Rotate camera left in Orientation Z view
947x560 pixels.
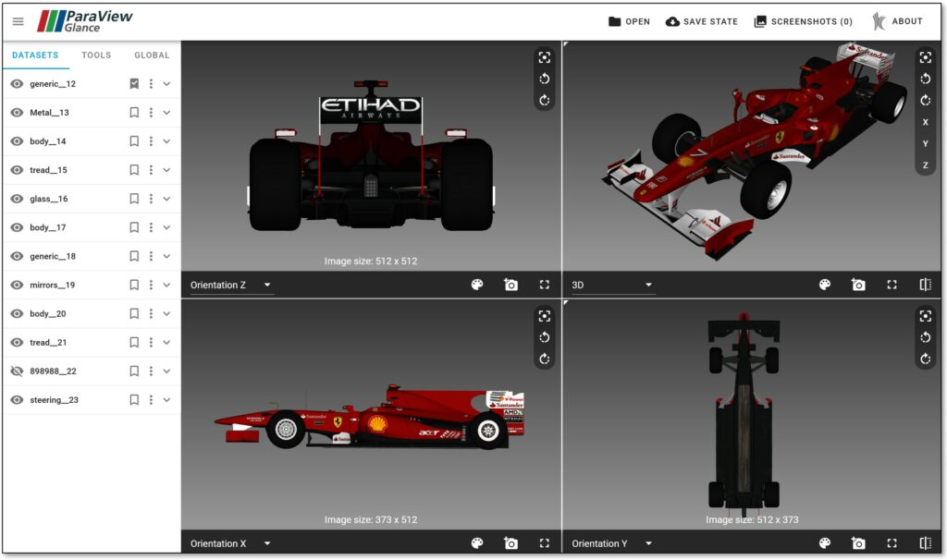(x=544, y=79)
